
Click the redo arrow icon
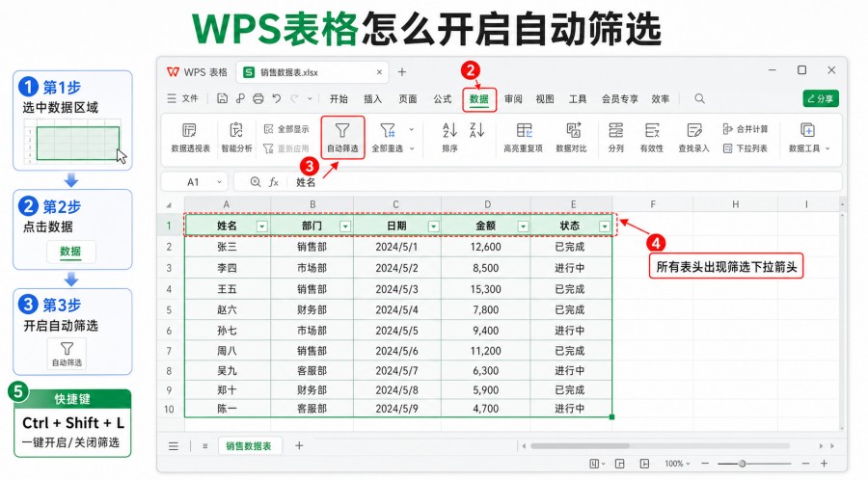pyautogui.click(x=294, y=98)
